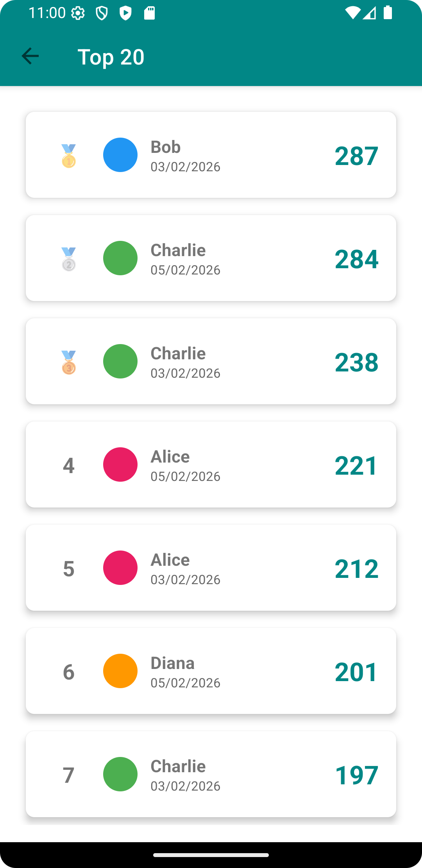Click the green avatar beside score 284
Screen dimensions: 422x868
[x=120, y=258]
